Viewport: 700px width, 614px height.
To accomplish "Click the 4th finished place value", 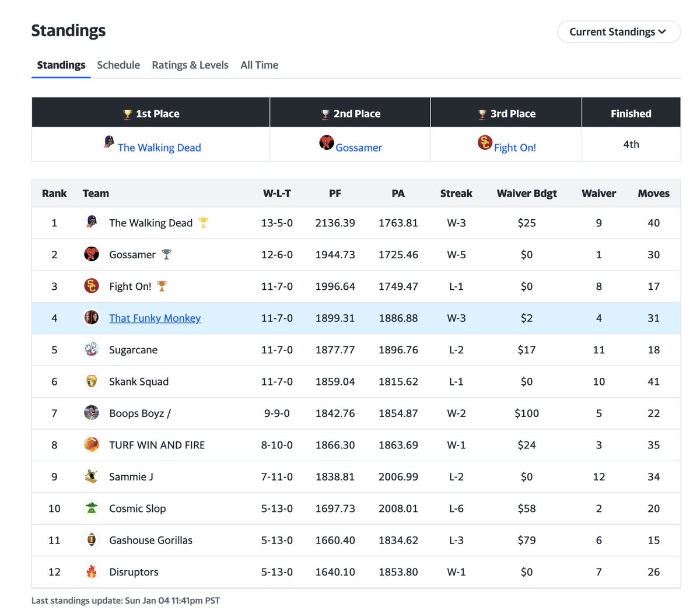I will point(631,144).
